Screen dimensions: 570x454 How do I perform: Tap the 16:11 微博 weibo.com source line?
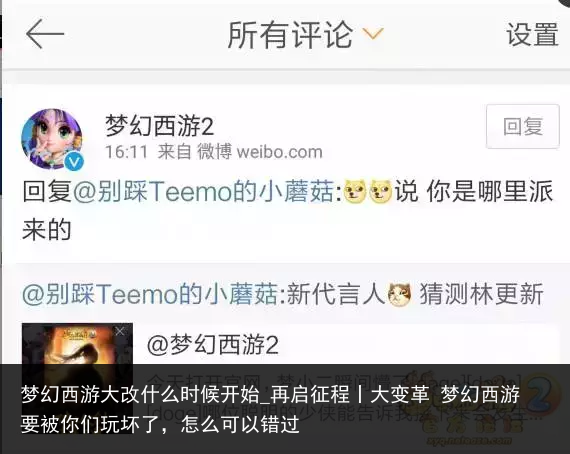point(214,152)
